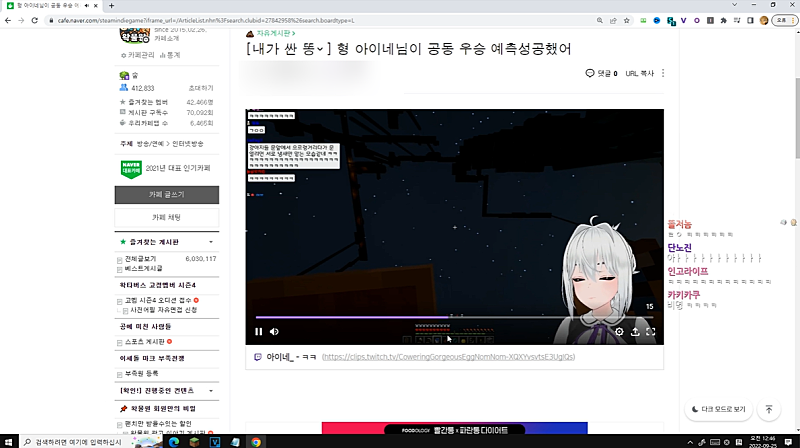Expand 진행중인 컨텐츠 section arrow

tap(211, 391)
